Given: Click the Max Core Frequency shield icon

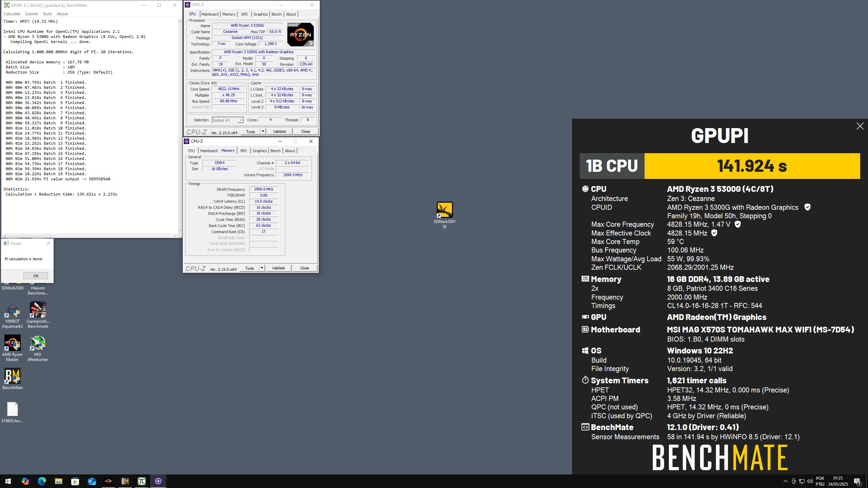Looking at the screenshot, I should (x=737, y=224).
